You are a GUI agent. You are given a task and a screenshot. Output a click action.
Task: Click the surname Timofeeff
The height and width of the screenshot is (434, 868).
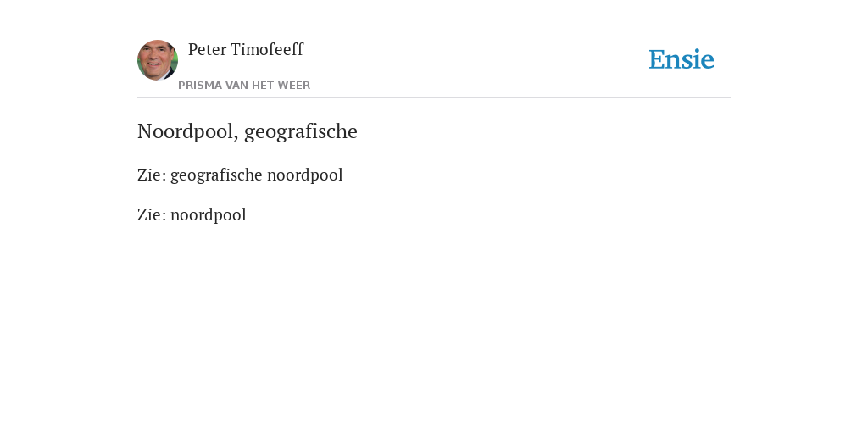[267, 50]
